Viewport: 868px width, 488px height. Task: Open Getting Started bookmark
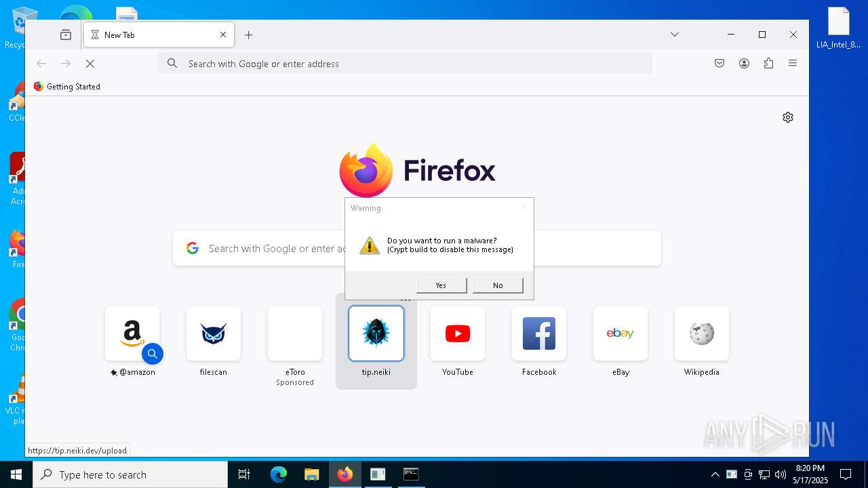(x=67, y=87)
